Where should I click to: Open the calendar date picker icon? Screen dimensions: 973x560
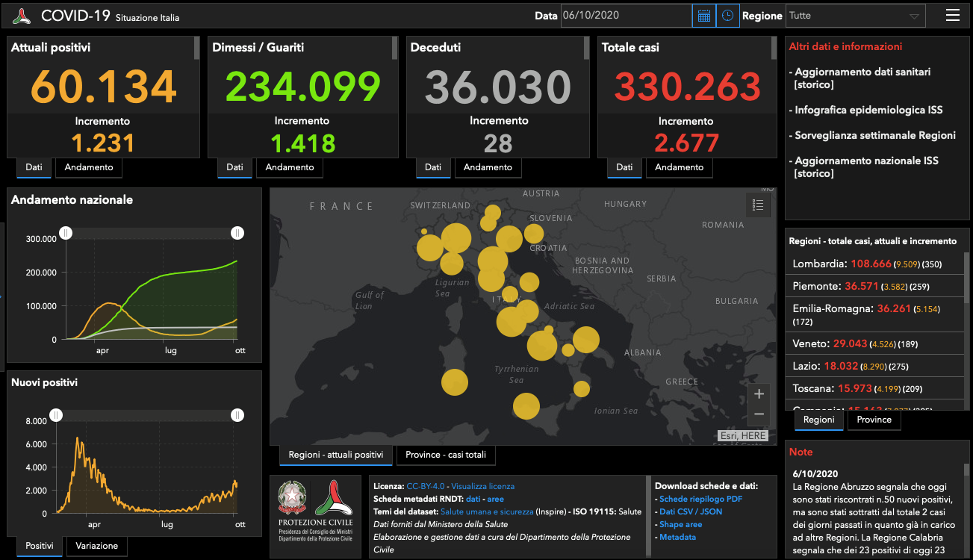tap(703, 16)
